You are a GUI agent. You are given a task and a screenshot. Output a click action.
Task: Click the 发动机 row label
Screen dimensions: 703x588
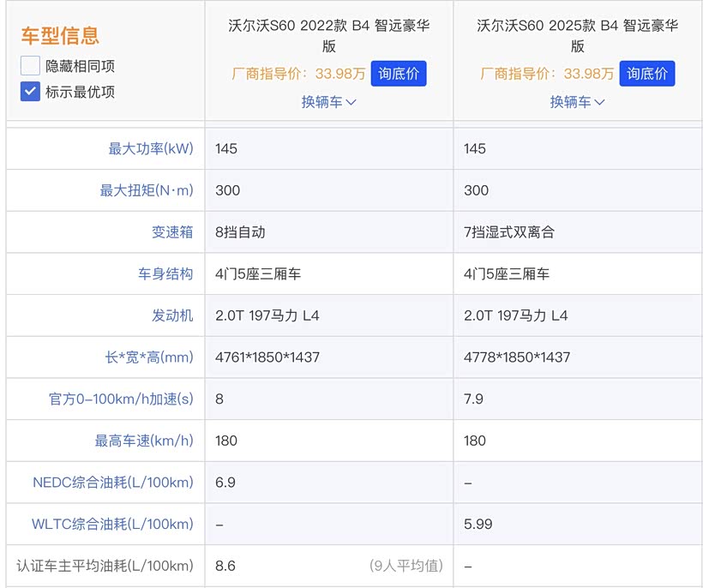172,315
